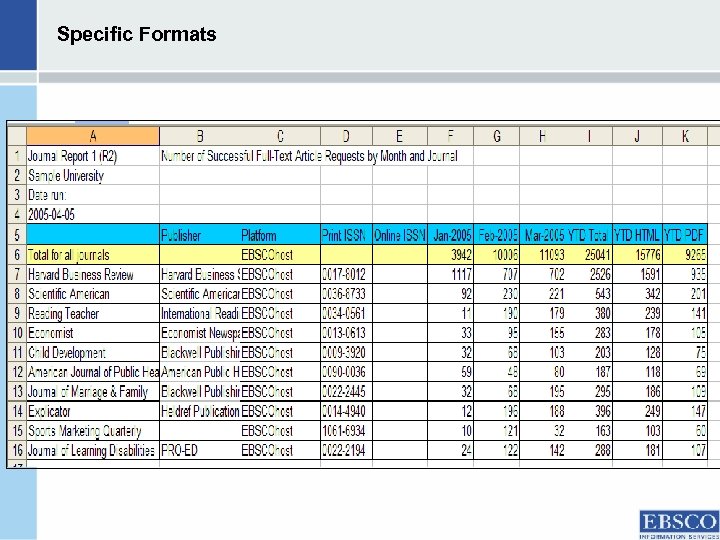Click the 'Publisher' header cell
Screen dimensions: 720x540
click(200, 235)
